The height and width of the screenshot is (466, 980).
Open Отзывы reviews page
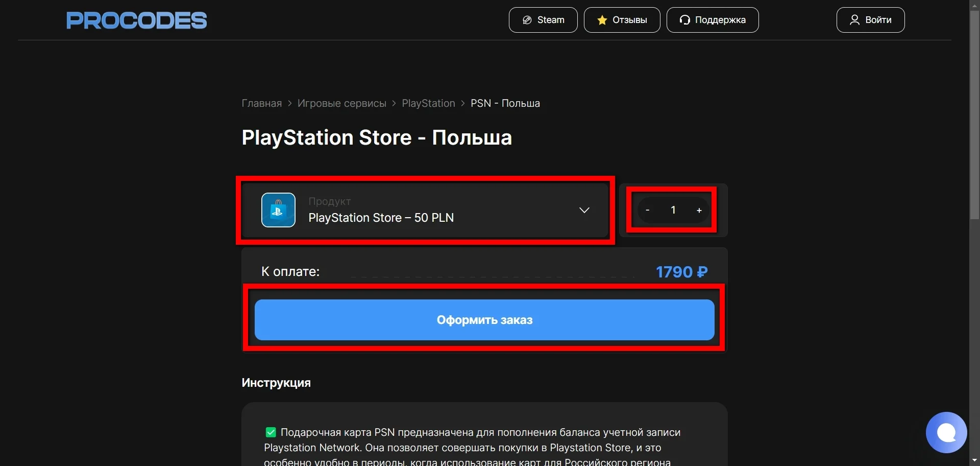coord(622,20)
